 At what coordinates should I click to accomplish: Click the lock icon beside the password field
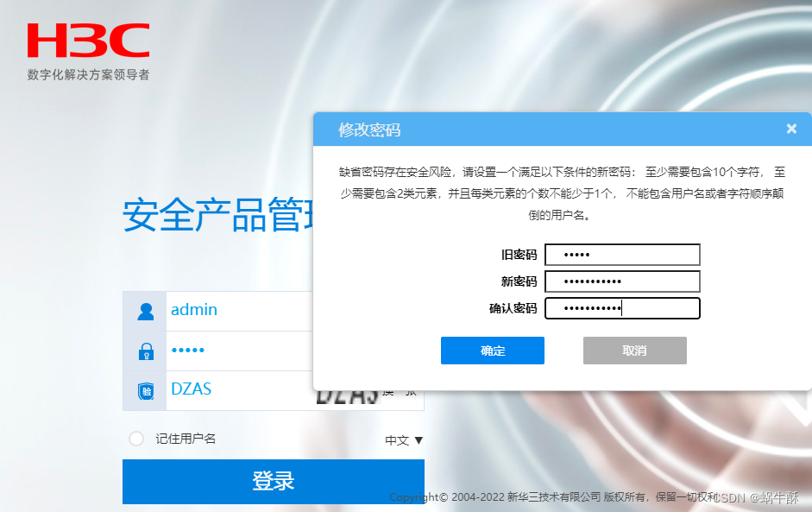pyautogui.click(x=145, y=350)
